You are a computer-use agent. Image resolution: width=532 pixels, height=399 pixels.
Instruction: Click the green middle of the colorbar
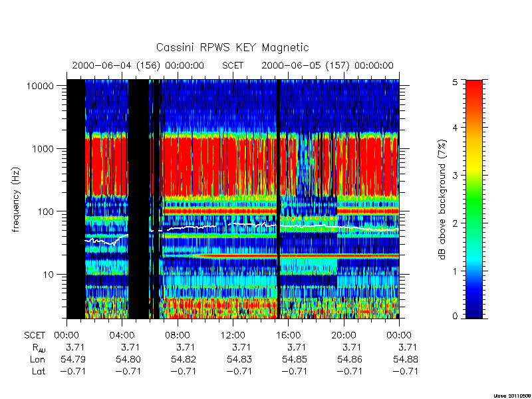point(474,200)
